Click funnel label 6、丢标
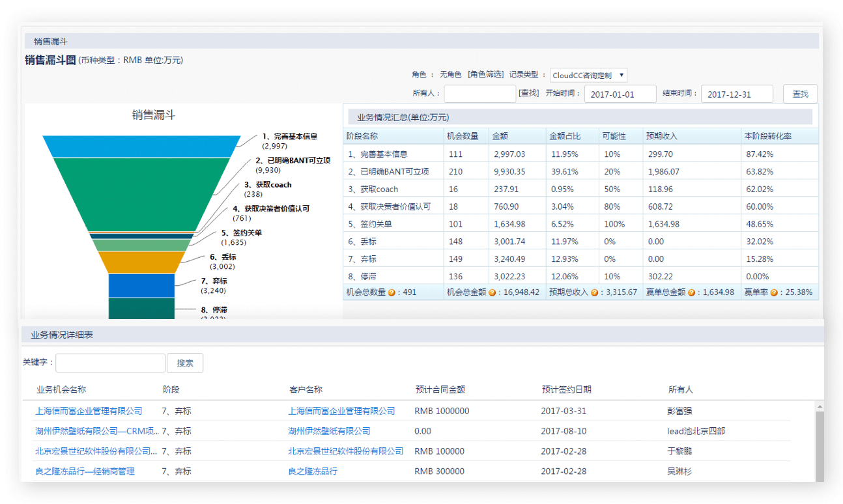 coord(223,257)
